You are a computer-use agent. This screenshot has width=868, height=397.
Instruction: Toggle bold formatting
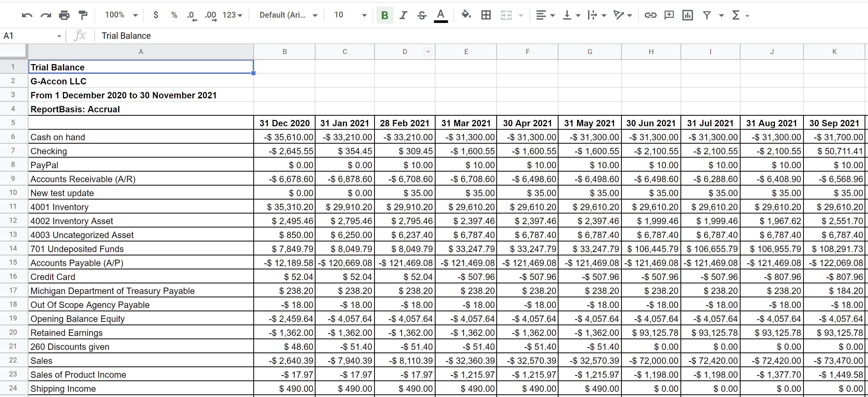(384, 15)
